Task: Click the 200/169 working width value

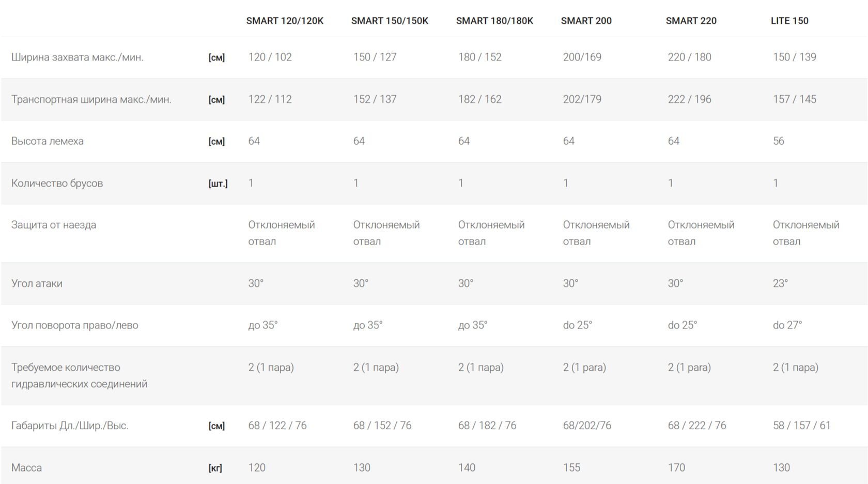Action: click(582, 57)
